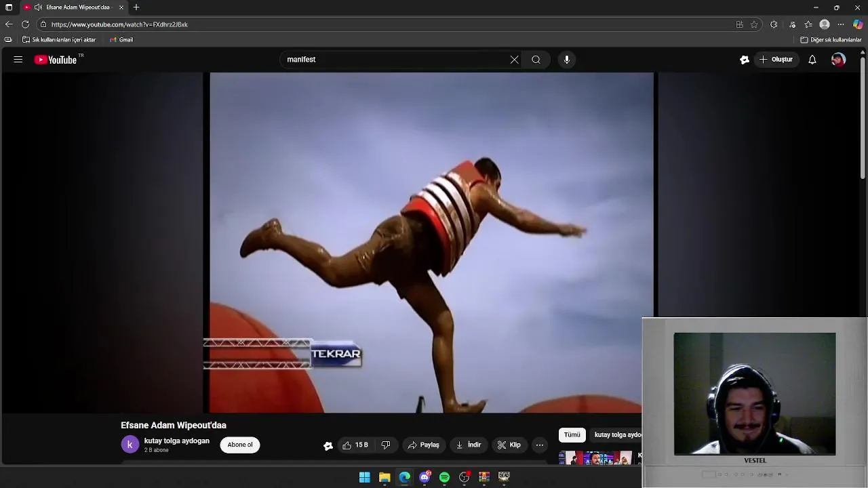Screen dimensions: 868x488
Task: Open the sparkle icon beside Oluştur
Action: pos(745,60)
